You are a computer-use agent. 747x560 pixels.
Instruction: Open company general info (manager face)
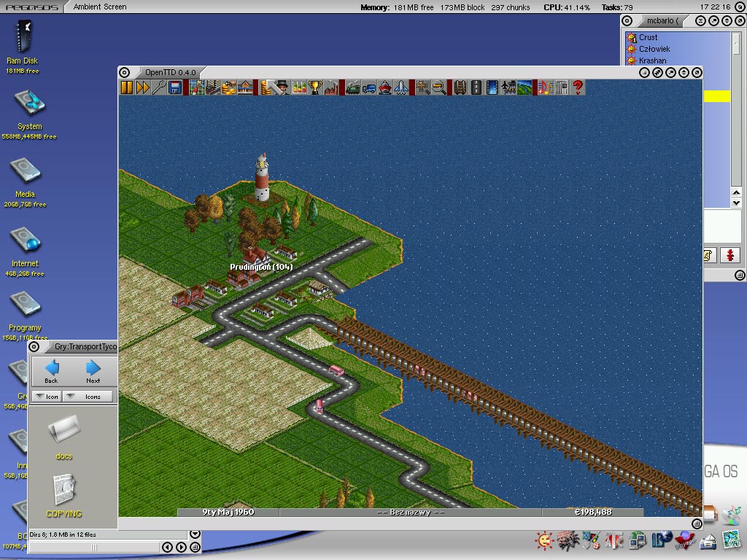(x=282, y=87)
